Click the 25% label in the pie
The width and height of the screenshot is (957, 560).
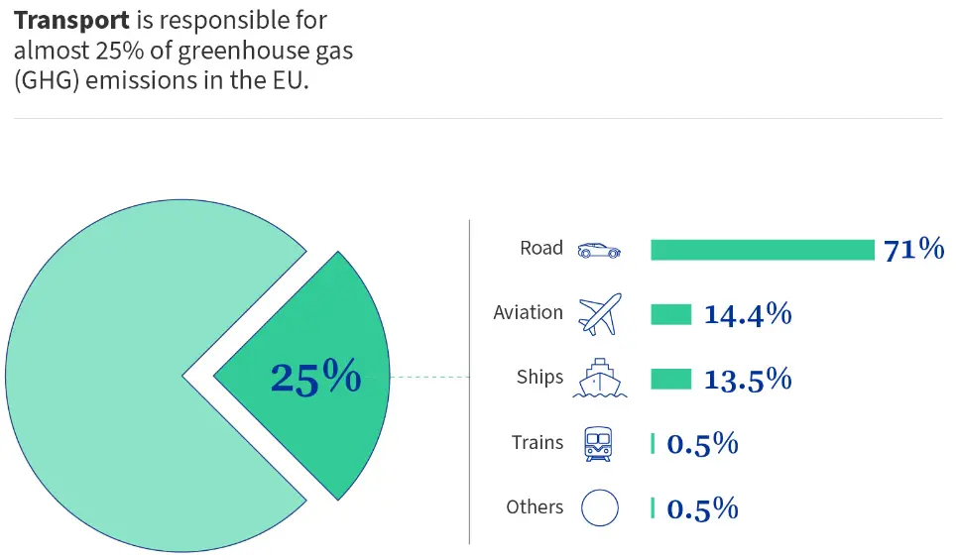click(x=315, y=377)
